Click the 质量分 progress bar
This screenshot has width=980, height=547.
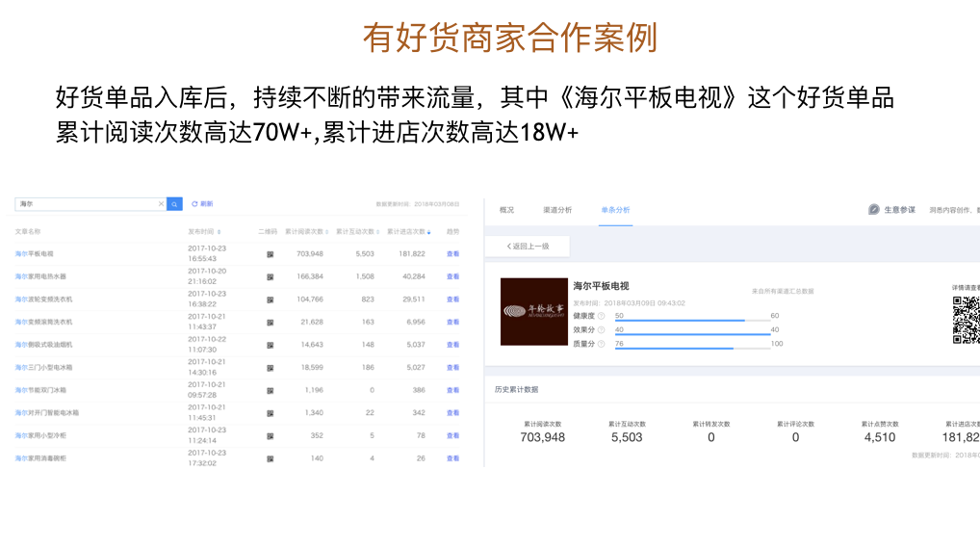(692, 349)
